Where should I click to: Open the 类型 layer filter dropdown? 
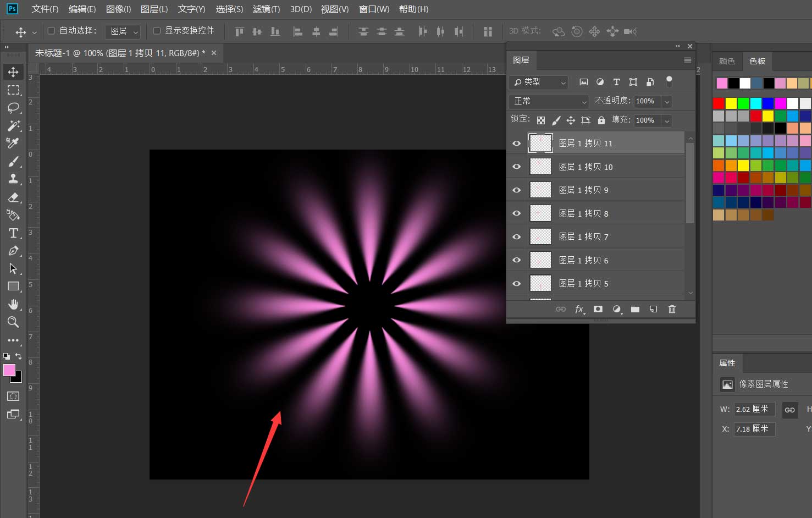click(x=539, y=82)
